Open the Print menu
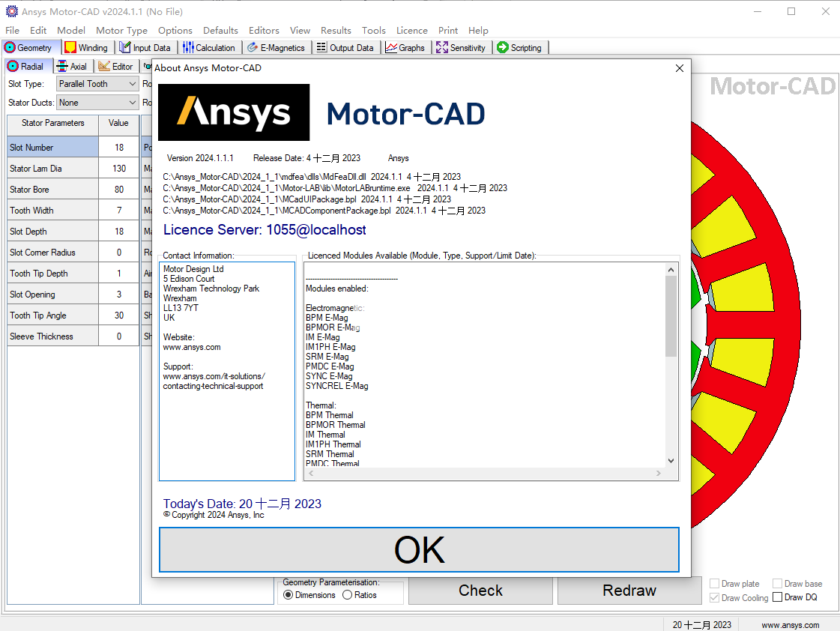840x631 pixels. coord(448,31)
